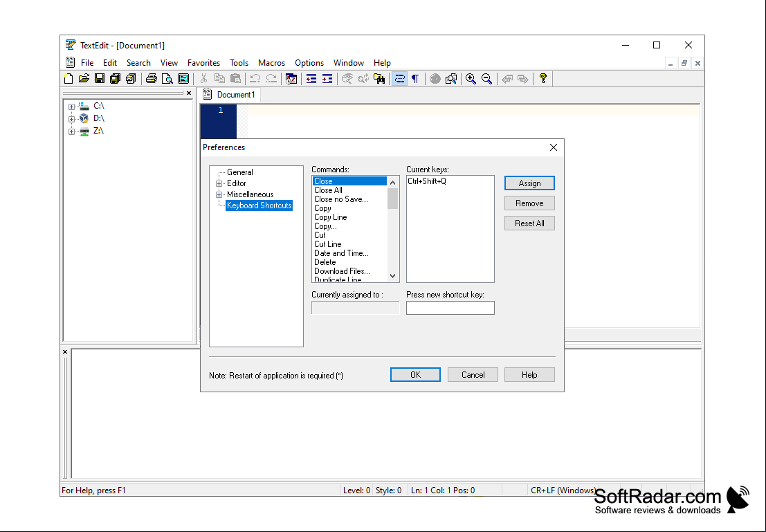This screenshot has width=766, height=532.
Task: Expand the C:\ drive node
Action: (x=71, y=107)
